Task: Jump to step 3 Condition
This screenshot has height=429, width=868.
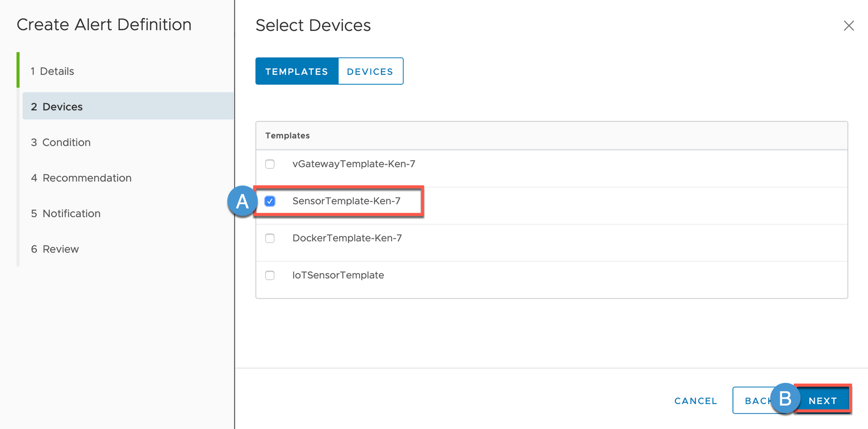Action: point(66,142)
